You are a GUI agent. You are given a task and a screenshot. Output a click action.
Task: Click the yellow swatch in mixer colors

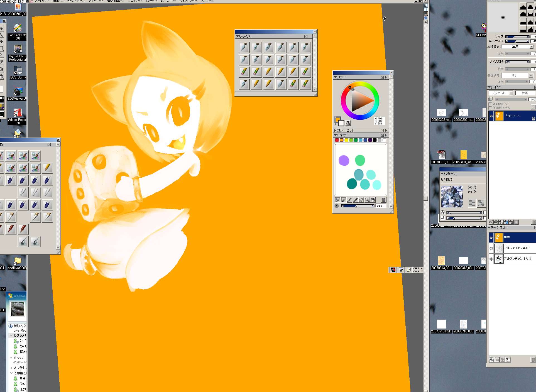pos(346,140)
